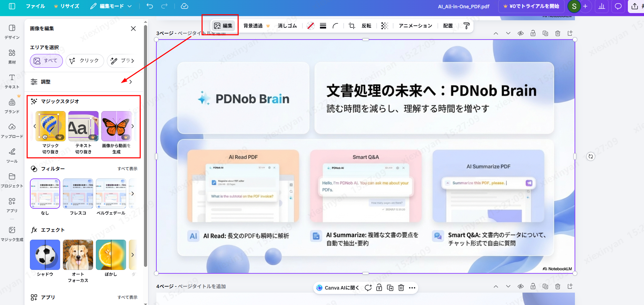This screenshot has width=644, height=305.
Task: Open the プロジェクト sidebar section
Action: 12,180
